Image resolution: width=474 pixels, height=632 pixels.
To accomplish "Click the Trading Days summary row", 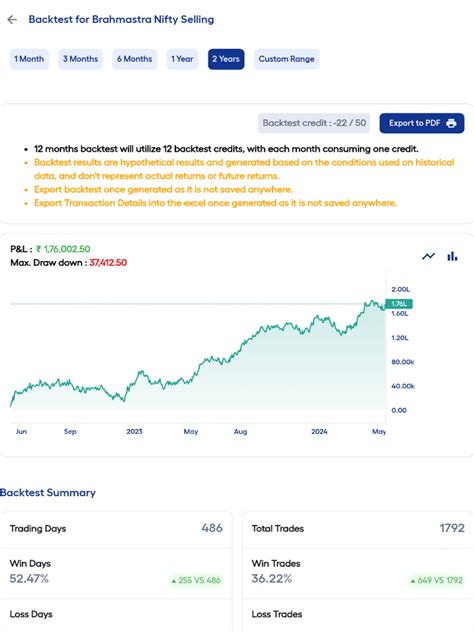I will (116, 528).
